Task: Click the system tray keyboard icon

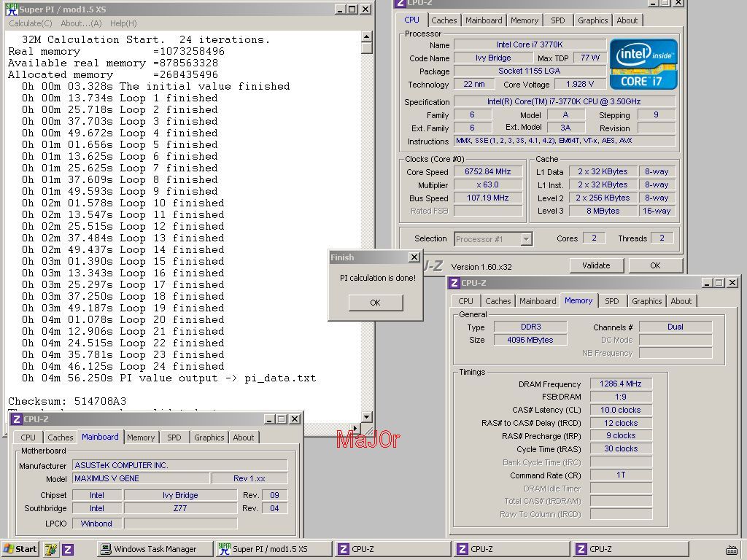Action: pyautogui.click(x=731, y=550)
